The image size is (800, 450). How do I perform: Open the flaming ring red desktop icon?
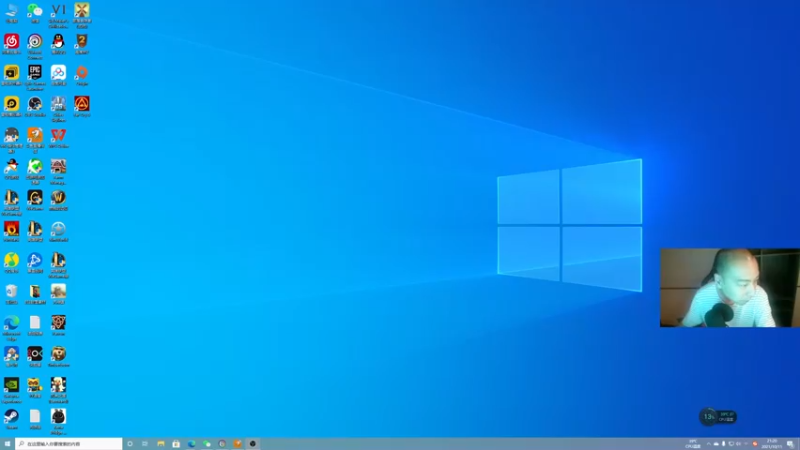click(x=11, y=231)
